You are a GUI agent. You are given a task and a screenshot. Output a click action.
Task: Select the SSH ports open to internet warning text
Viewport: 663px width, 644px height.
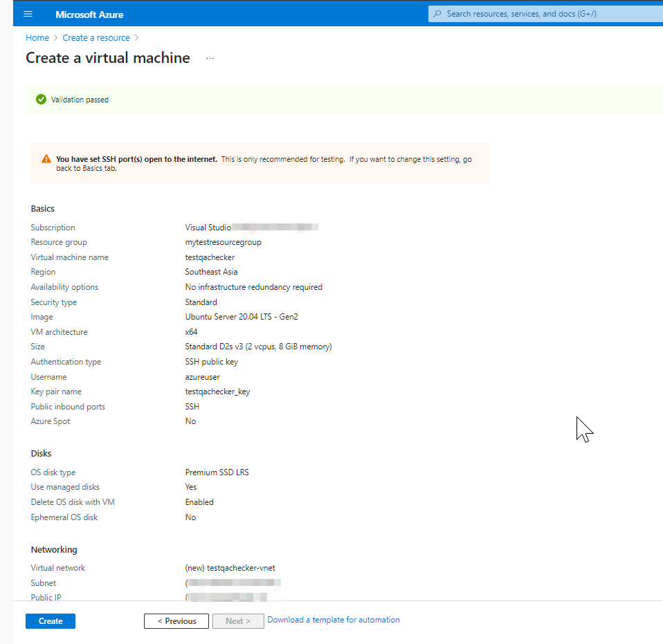click(136, 159)
